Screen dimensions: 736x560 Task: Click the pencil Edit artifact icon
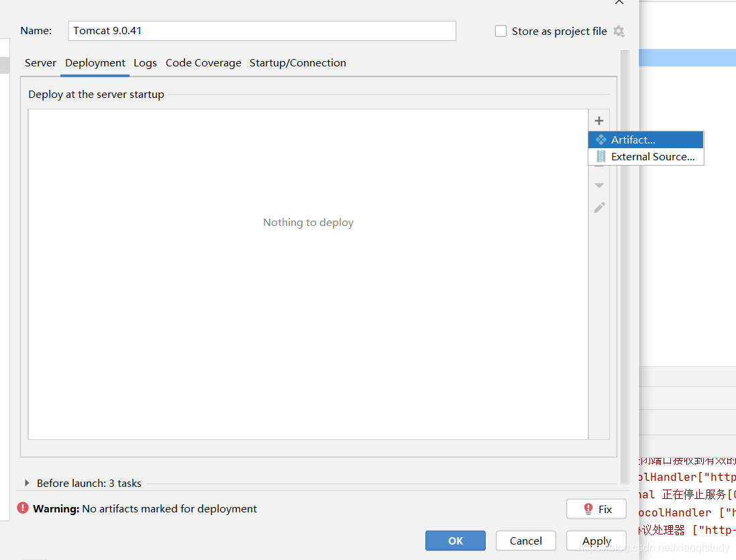pyautogui.click(x=599, y=208)
